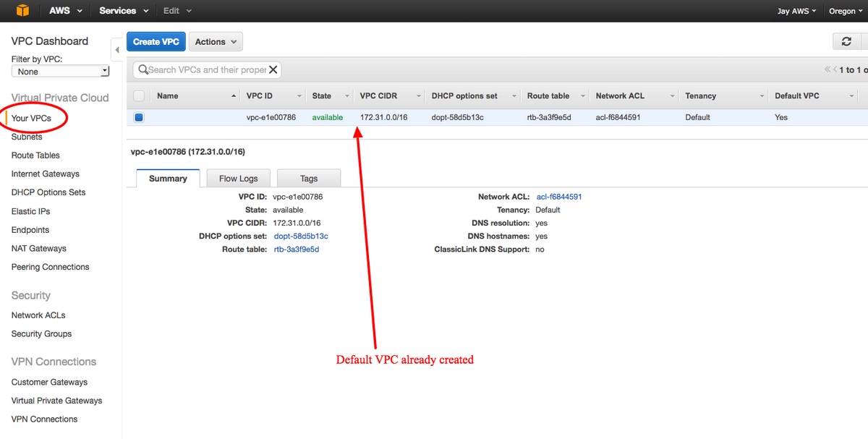Image resolution: width=868 pixels, height=439 pixels.
Task: Open the Edit menu in top bar
Action: point(177,11)
